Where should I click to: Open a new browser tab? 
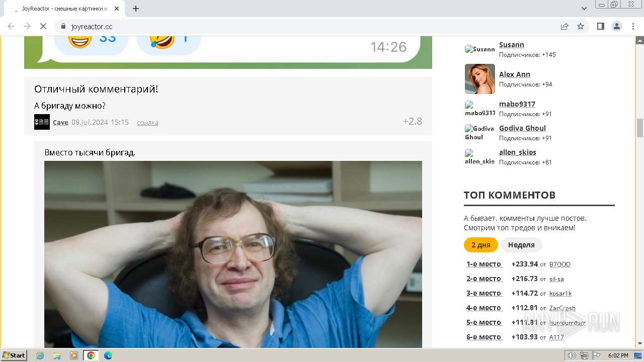pyautogui.click(x=136, y=9)
